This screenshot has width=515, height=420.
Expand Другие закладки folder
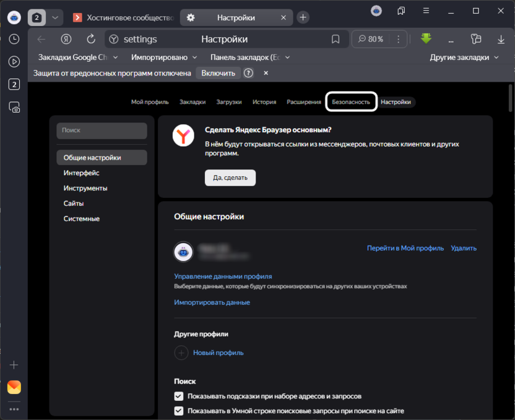pos(464,58)
